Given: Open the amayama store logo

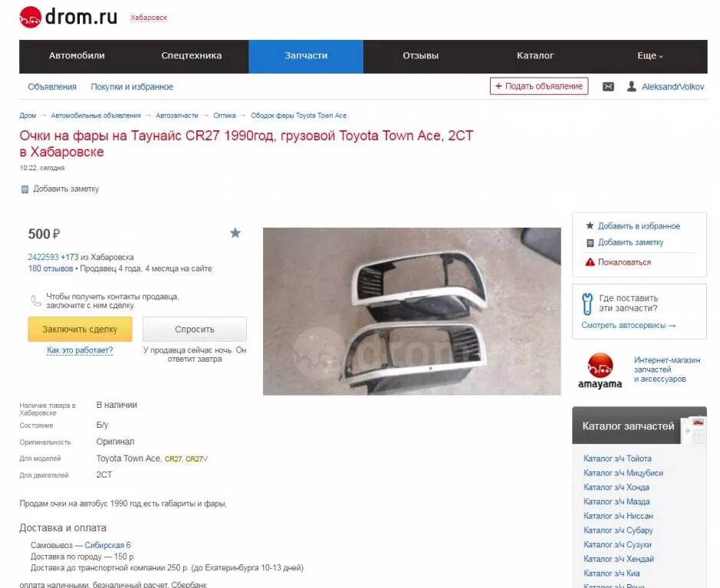Looking at the screenshot, I should tap(600, 371).
